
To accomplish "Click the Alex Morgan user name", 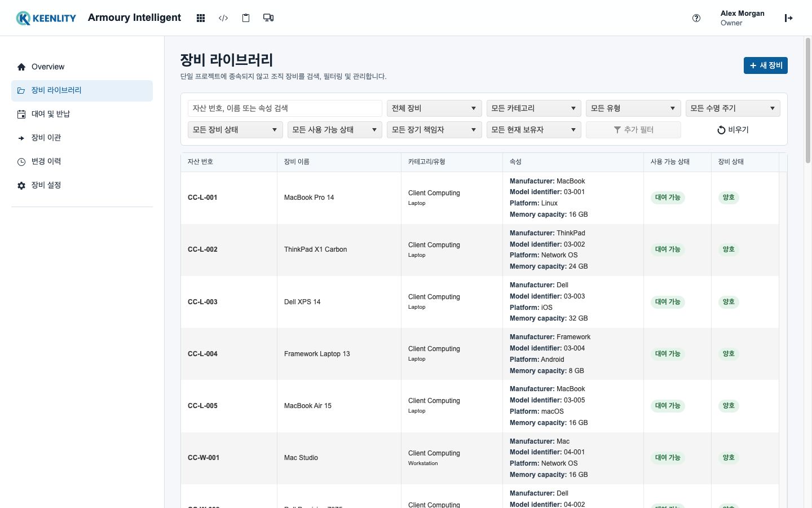I will pyautogui.click(x=742, y=14).
